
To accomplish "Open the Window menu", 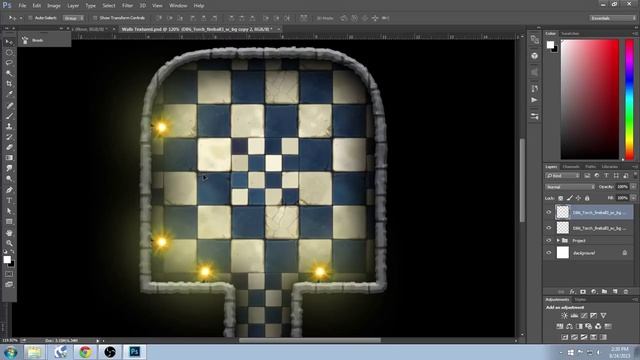I will point(178,6).
